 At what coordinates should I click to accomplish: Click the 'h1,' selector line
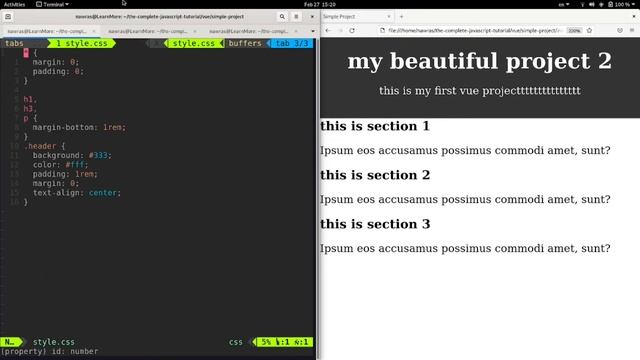[30, 99]
